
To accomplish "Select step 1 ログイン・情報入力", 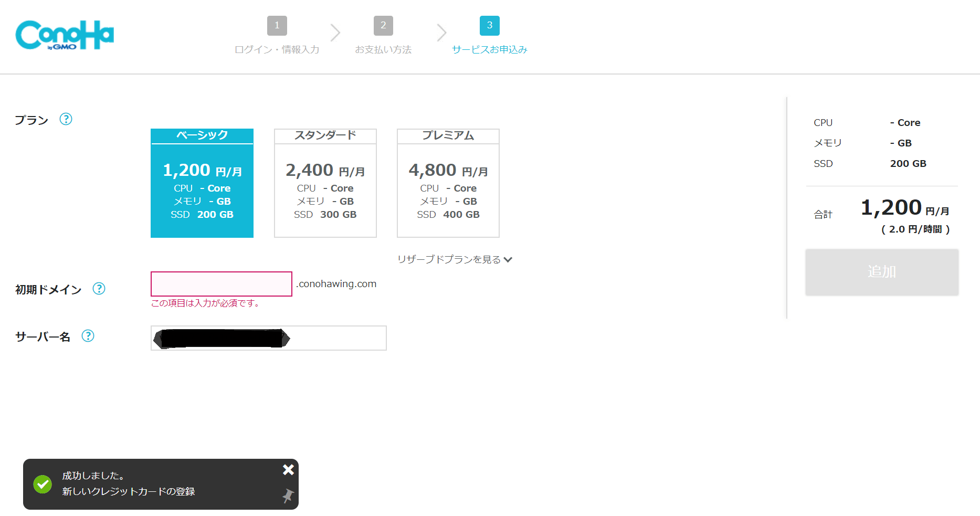I will point(277,35).
